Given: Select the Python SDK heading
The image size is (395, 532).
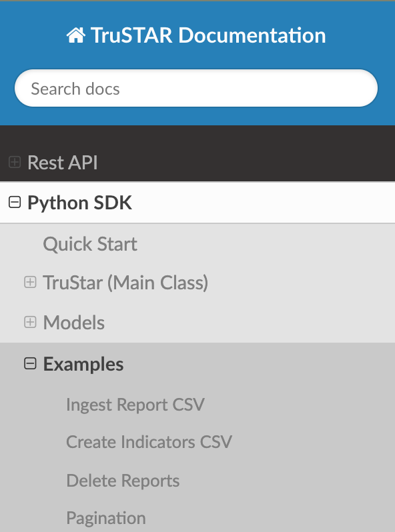Looking at the screenshot, I should click(x=79, y=203).
